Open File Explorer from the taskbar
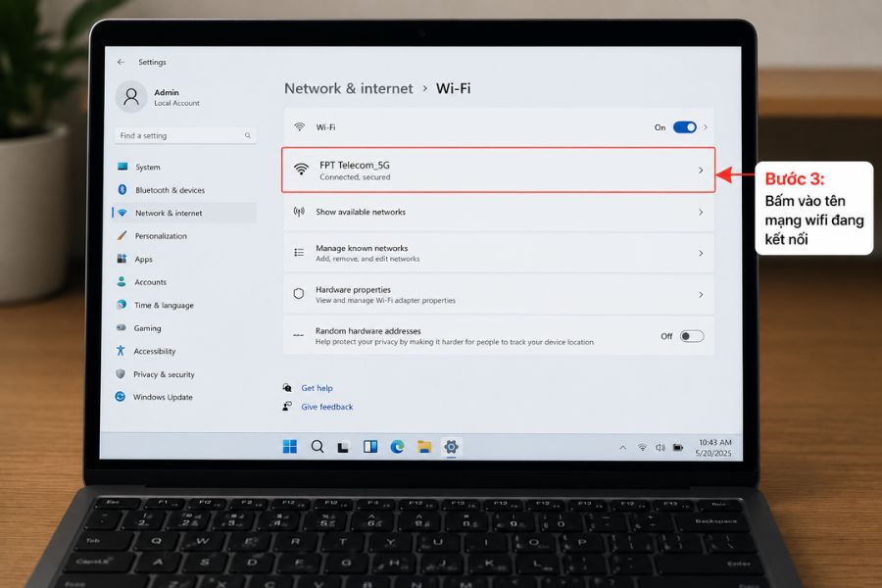The width and height of the screenshot is (882, 588). [x=424, y=447]
